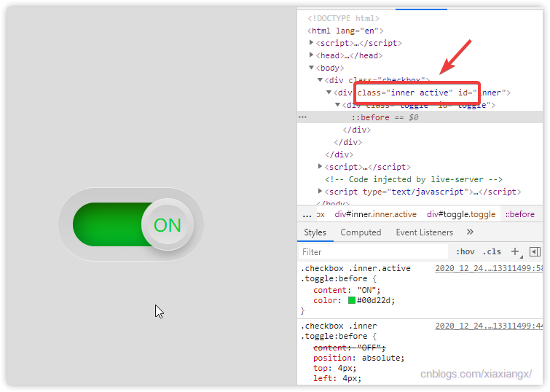The height and width of the screenshot is (392, 550).
Task: Expand the first script element in DOM tree
Action: coord(311,42)
